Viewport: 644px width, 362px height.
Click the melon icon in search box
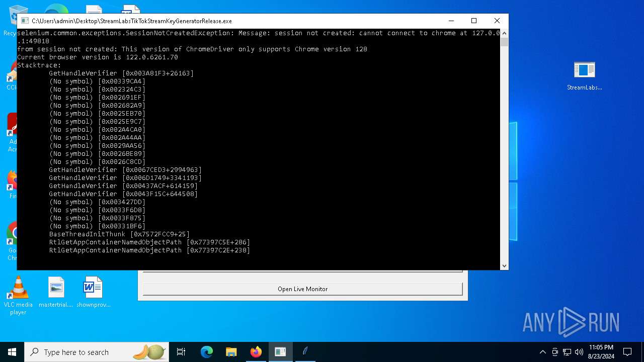[x=149, y=352]
